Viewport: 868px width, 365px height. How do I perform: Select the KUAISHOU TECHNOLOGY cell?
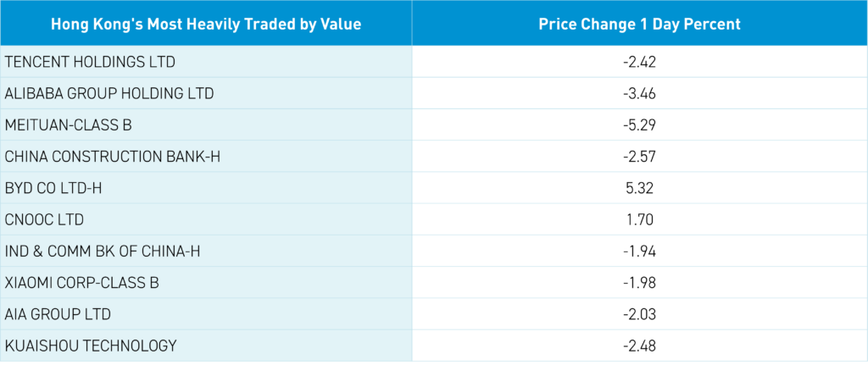coord(91,346)
